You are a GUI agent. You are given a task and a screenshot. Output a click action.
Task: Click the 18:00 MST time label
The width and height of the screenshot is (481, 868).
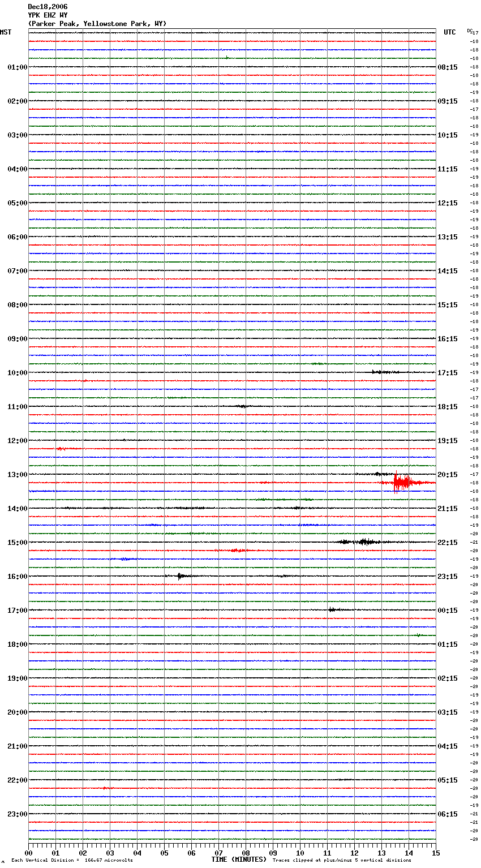(18, 644)
